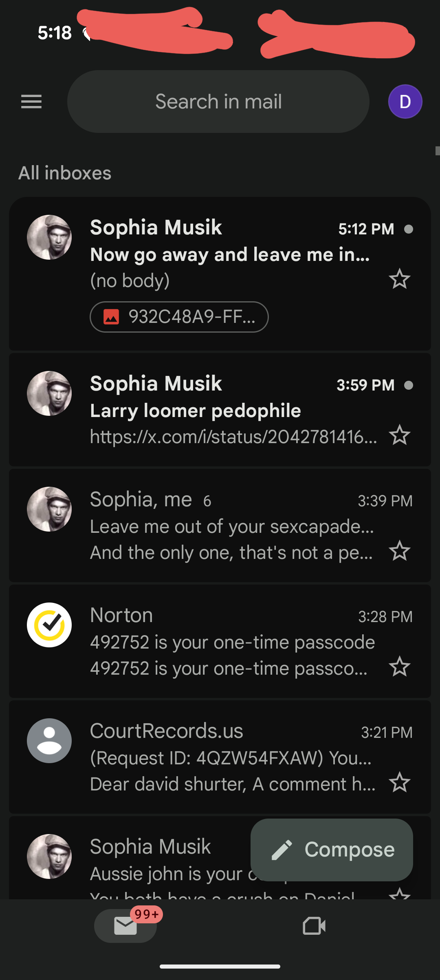This screenshot has width=440, height=980.
Task: Tap the Search in mail field
Action: (x=218, y=102)
